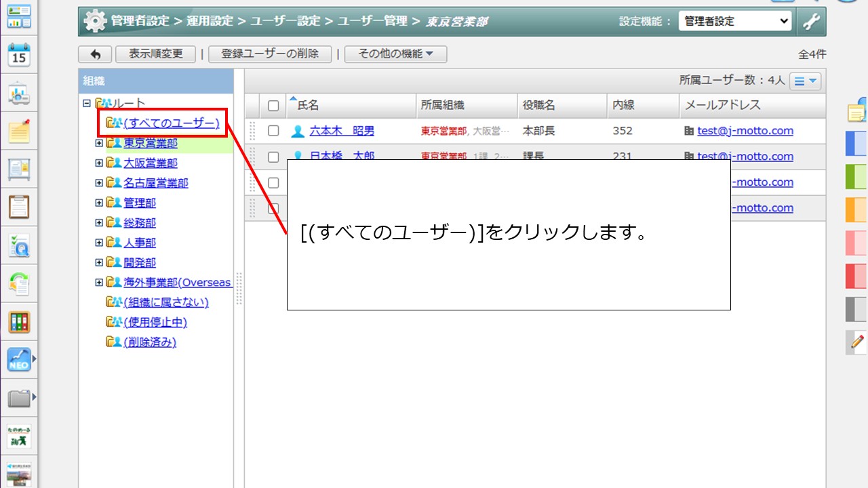Check the select-all checkbox in the list header

pos(273,106)
